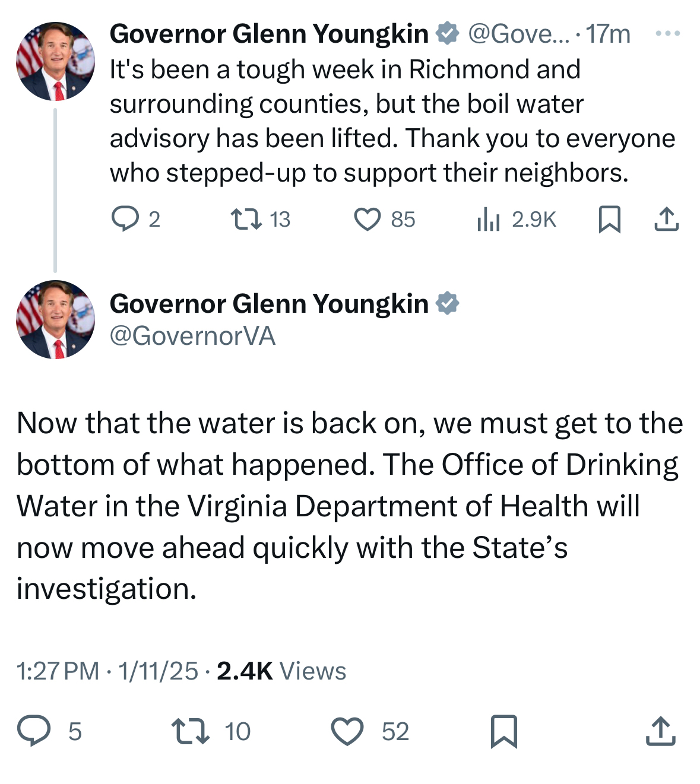Screen dimensions: 700x784
Task: Retweet the boil water advisory tweet
Action: 246,219
